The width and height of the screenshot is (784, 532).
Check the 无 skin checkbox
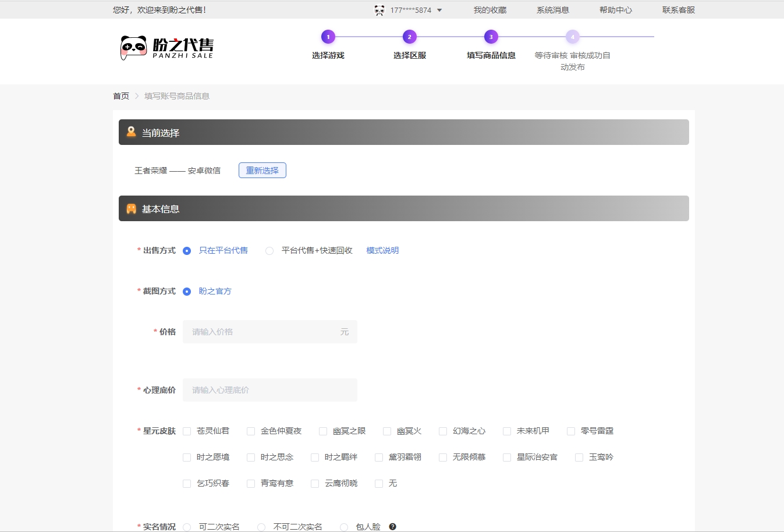(x=379, y=484)
